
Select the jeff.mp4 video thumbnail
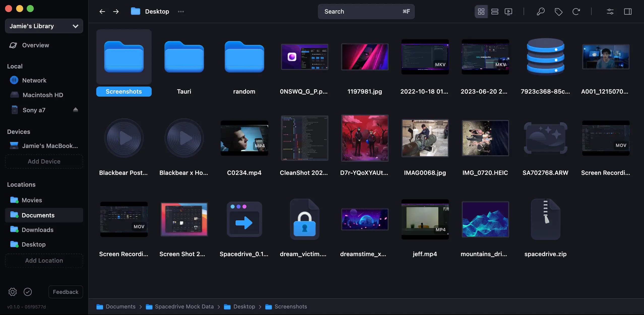click(425, 219)
